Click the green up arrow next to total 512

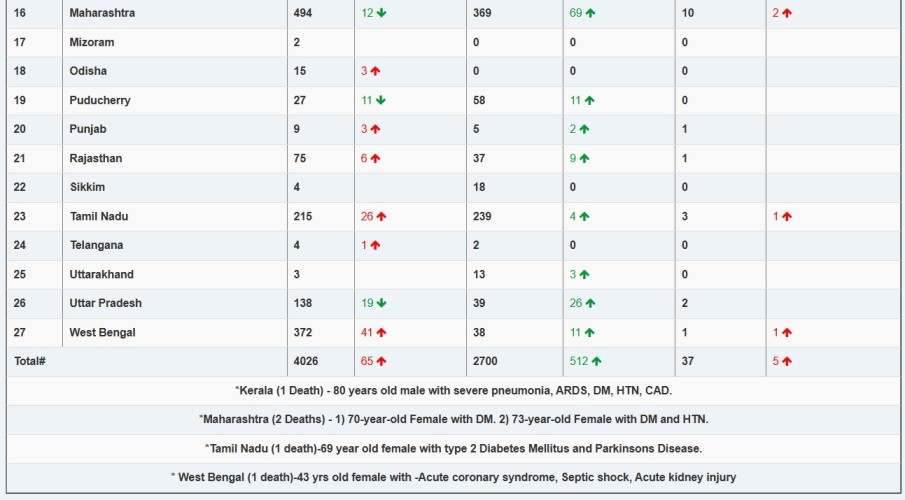point(597,361)
